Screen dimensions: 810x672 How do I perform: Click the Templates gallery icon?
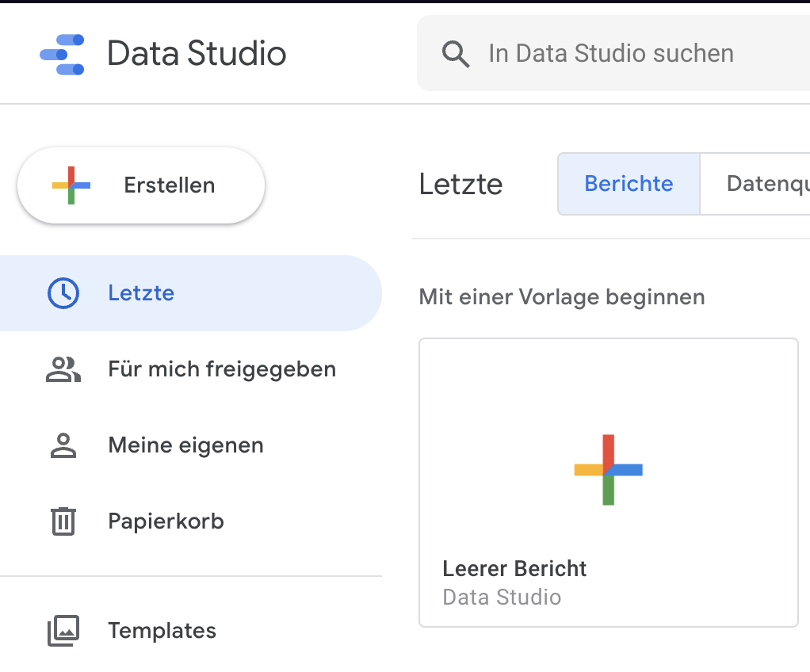pos(63,631)
